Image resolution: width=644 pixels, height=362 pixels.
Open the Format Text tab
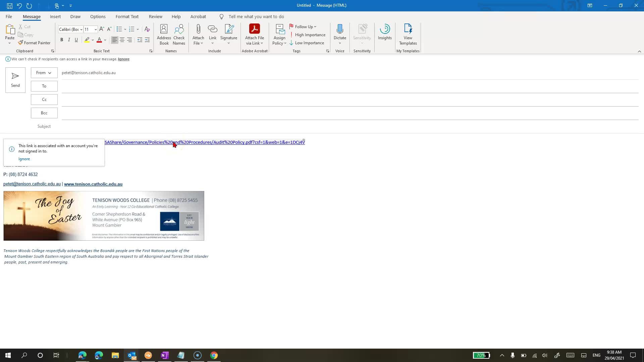point(127,16)
